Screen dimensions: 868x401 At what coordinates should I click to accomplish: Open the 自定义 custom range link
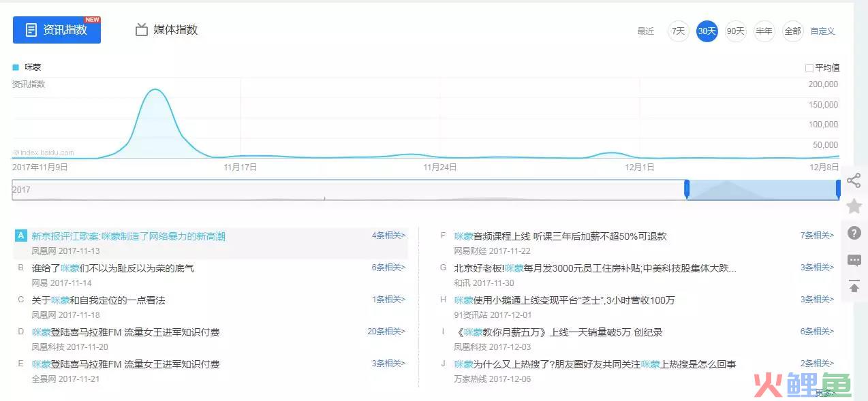(x=822, y=31)
